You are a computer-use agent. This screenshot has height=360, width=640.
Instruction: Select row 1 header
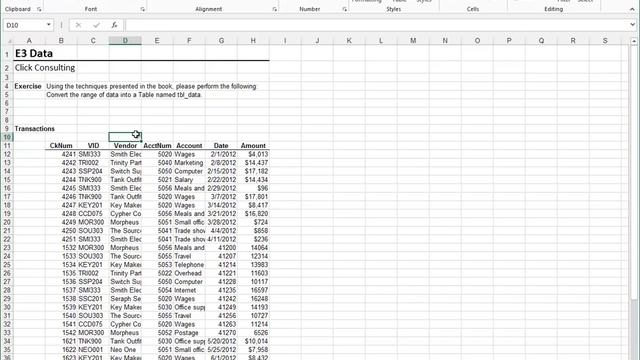tap(7, 54)
